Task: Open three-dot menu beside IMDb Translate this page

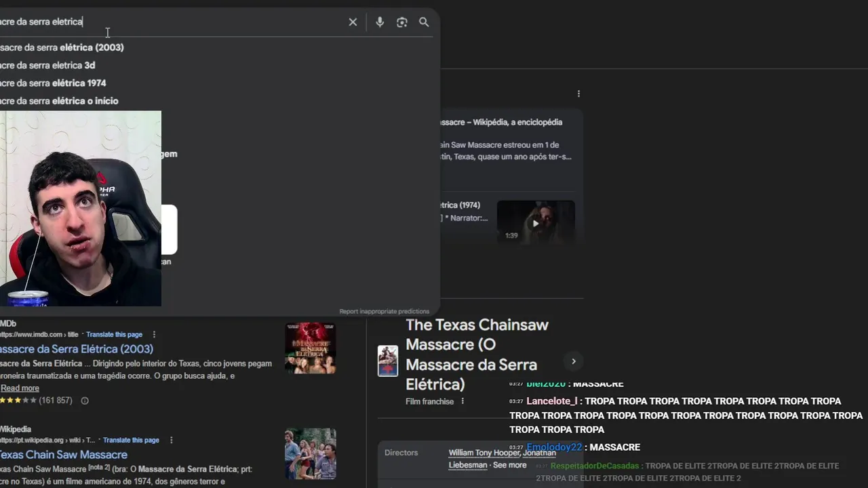Action: coord(154,334)
